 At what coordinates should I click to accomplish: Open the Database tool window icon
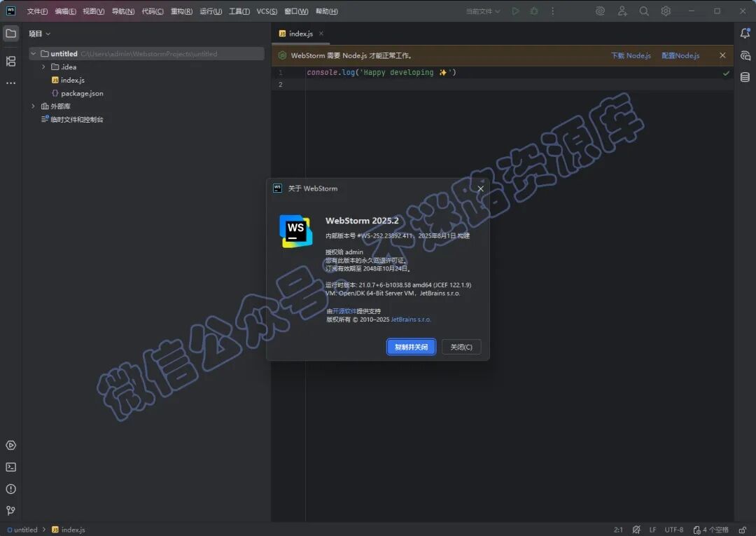[745, 77]
